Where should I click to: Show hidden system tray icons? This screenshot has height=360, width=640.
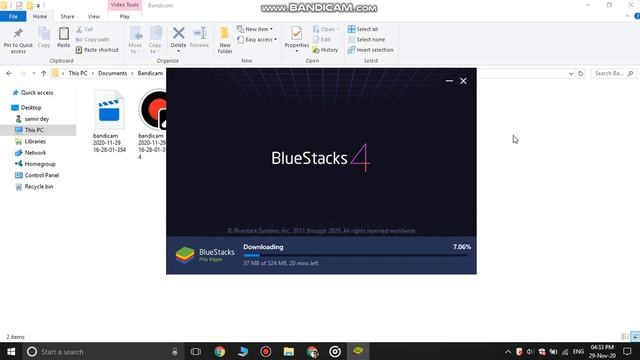pos(508,351)
